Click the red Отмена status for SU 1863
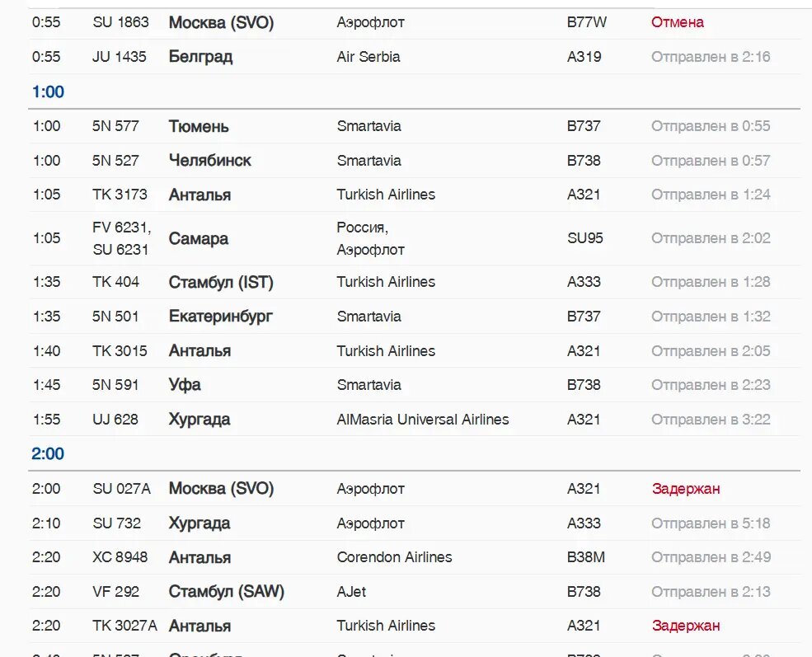 677,22
